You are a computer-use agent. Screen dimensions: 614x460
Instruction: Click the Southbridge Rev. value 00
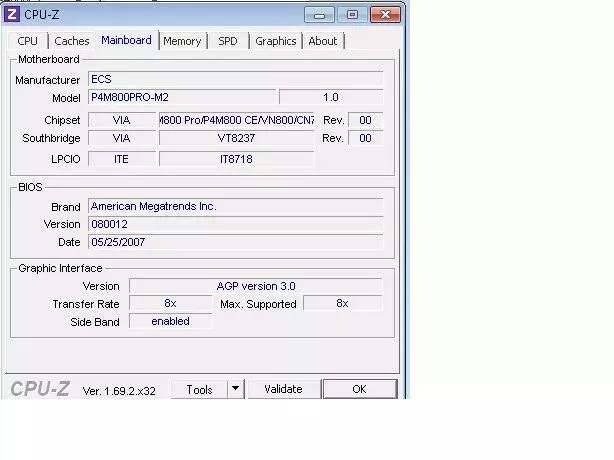(365, 138)
